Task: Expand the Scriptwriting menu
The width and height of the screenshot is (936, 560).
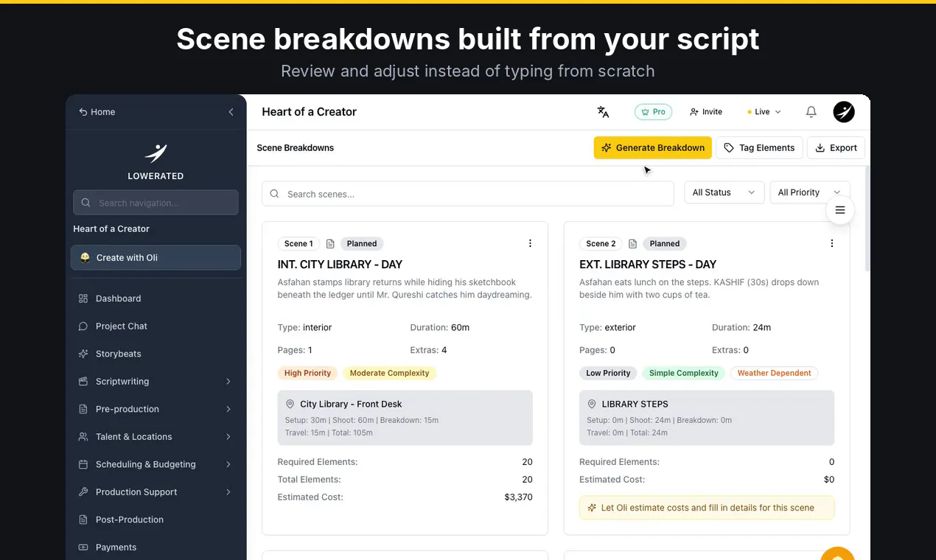Action: [156, 382]
